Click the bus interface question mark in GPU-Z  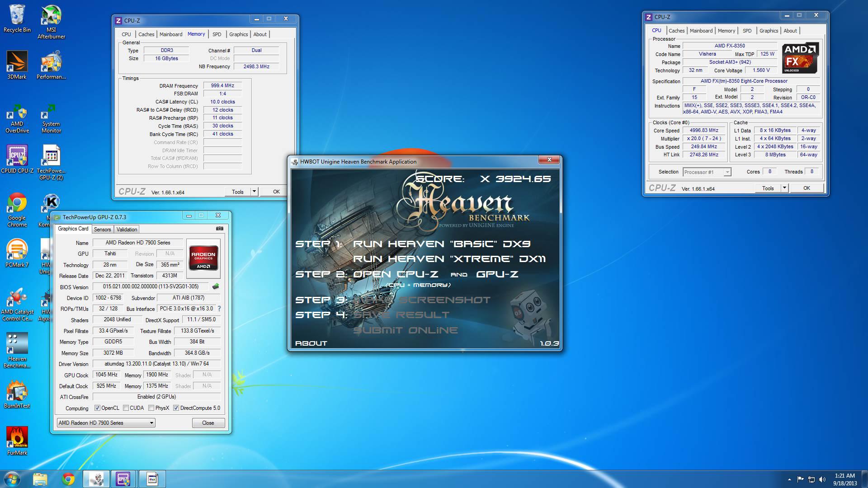(x=219, y=309)
